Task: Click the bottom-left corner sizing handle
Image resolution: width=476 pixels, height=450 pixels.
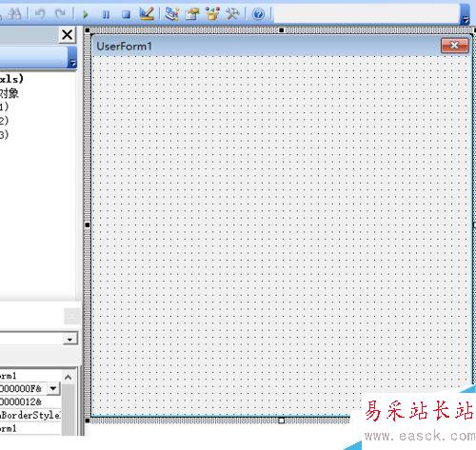Action: tap(88, 421)
